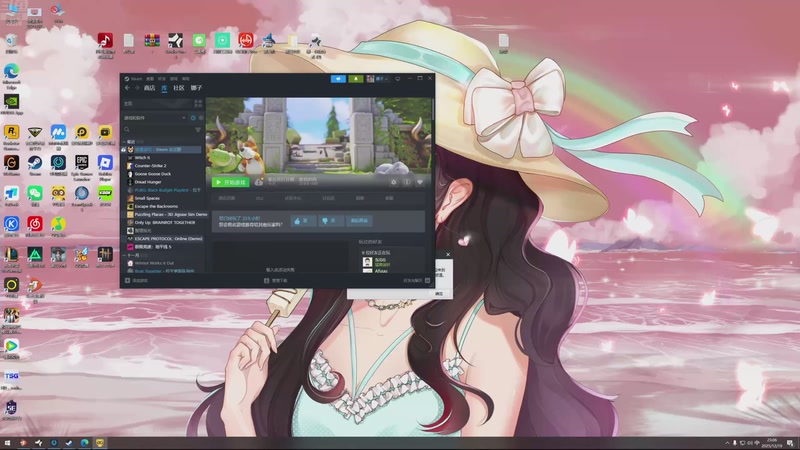Open the taskbar notification center icon
Image resolution: width=800 pixels, height=450 pixels.
click(x=790, y=443)
